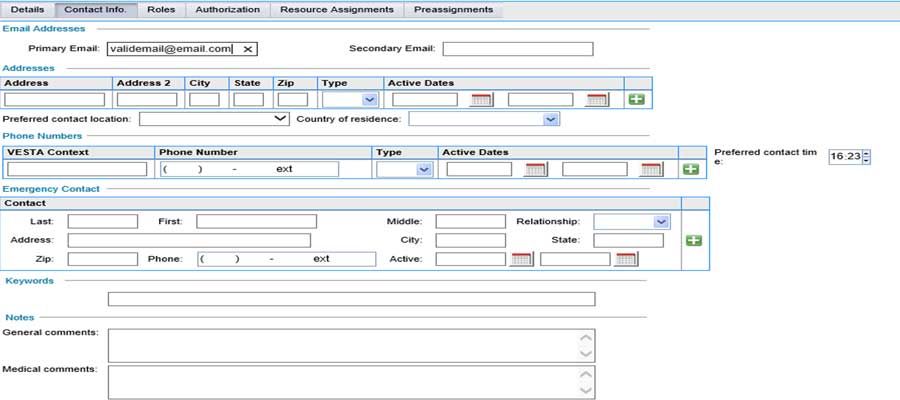Add emergency contact with green plus icon
Screen dimensions: 900x400
coord(693,240)
